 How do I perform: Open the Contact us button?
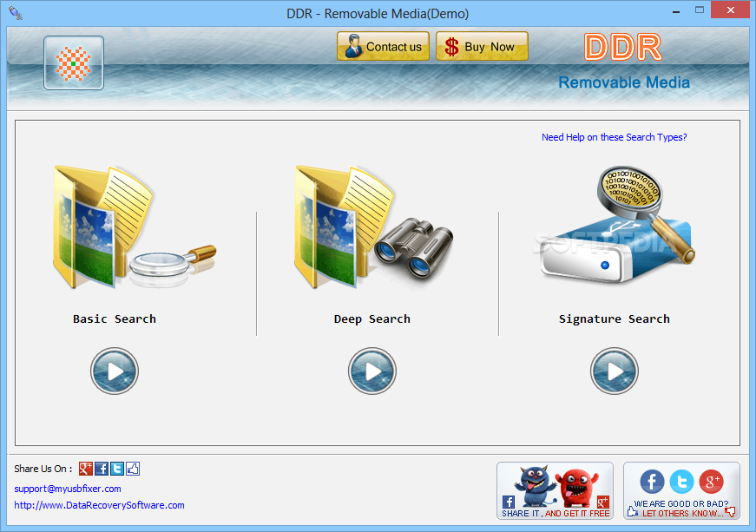coord(384,46)
